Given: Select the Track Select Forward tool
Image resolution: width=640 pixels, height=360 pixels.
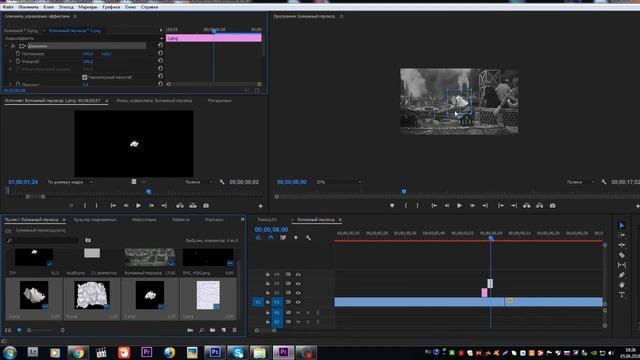Looking at the screenshot, I should (622, 236).
